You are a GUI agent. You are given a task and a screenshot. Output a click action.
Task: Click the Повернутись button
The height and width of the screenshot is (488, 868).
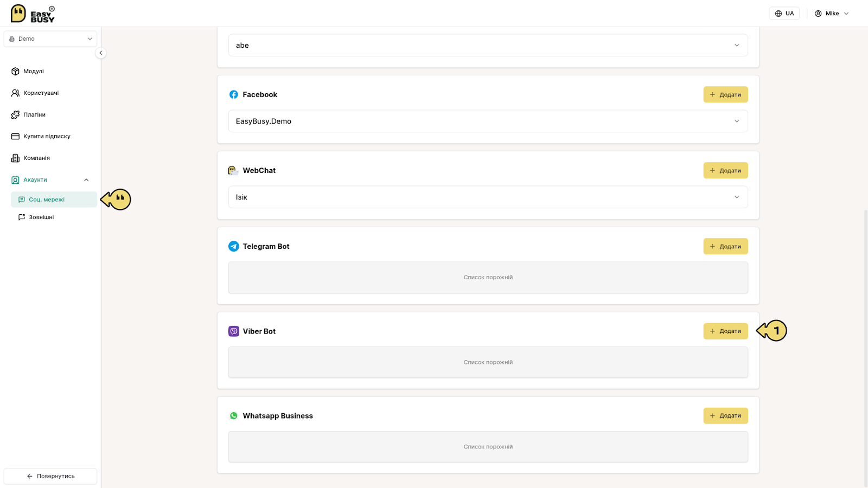click(x=50, y=476)
